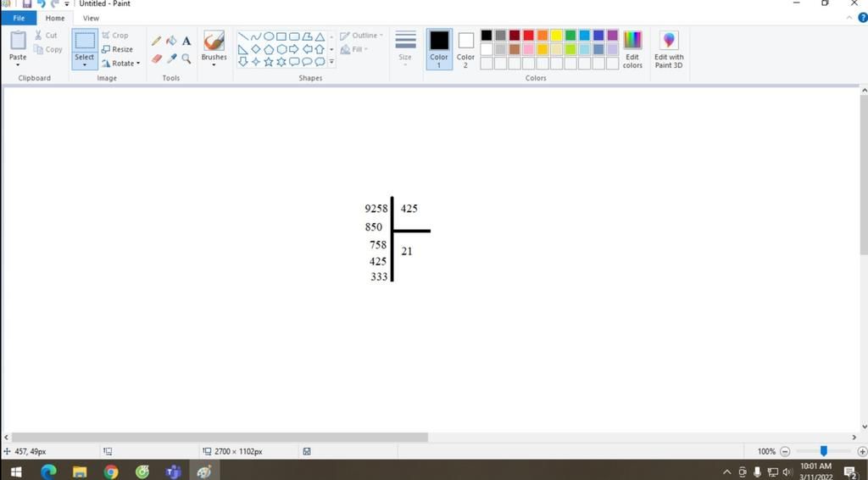
Task: Click the Cut button
Action: coord(46,35)
